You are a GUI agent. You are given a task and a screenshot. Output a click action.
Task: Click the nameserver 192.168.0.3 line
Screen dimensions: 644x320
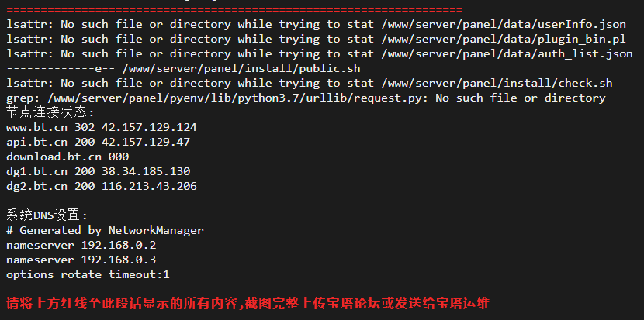click(81, 260)
